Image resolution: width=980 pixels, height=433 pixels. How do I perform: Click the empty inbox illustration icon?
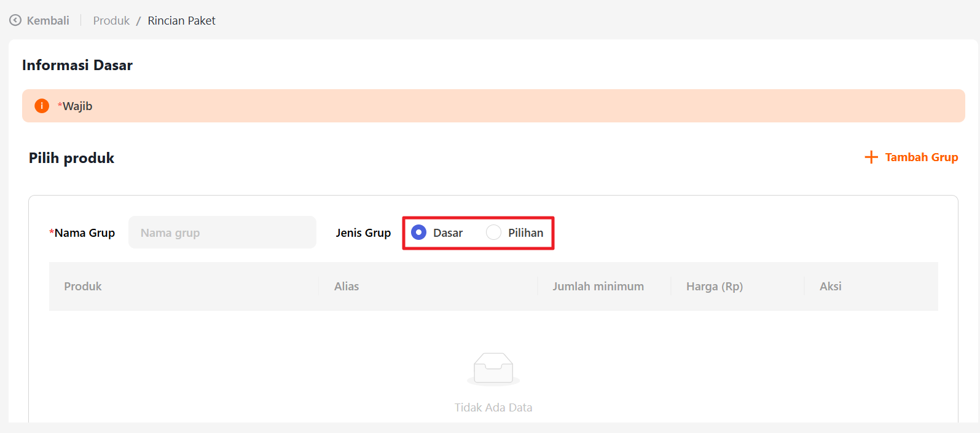pyautogui.click(x=493, y=369)
